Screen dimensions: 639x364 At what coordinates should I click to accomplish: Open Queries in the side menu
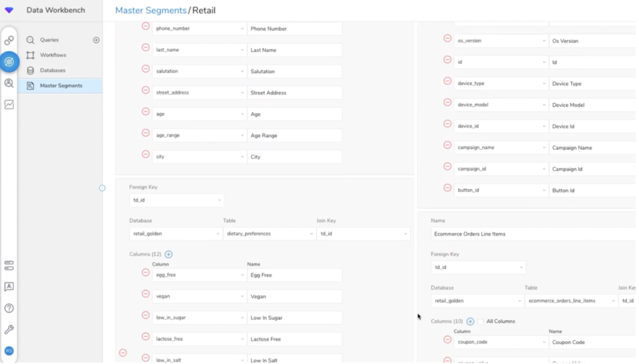click(49, 40)
